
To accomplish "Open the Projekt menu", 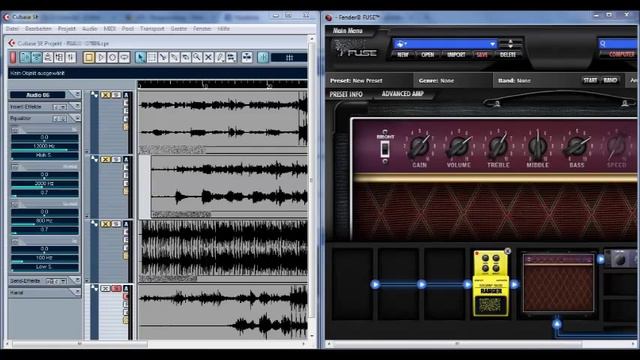I will pyautogui.click(x=67, y=29).
